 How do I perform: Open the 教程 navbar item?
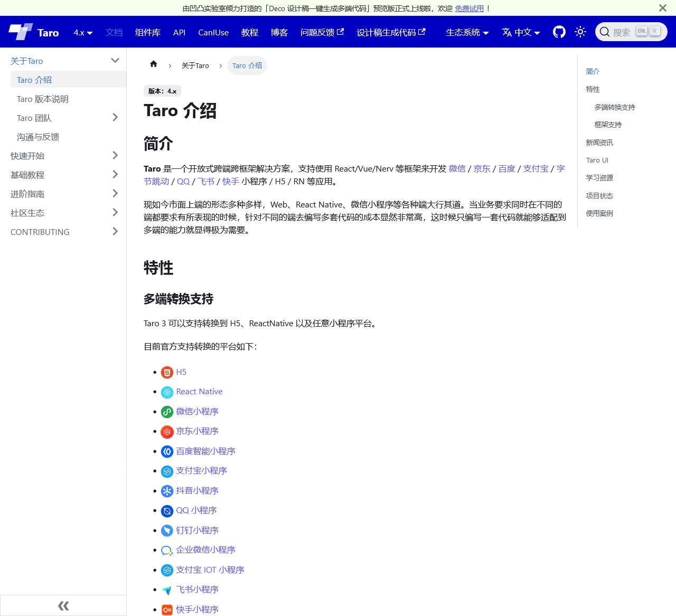[250, 32]
